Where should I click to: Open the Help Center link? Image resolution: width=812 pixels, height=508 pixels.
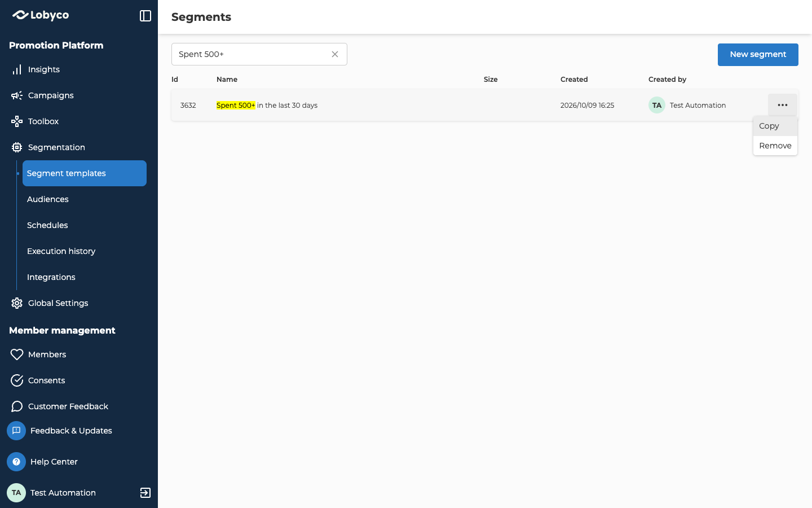coord(54,462)
